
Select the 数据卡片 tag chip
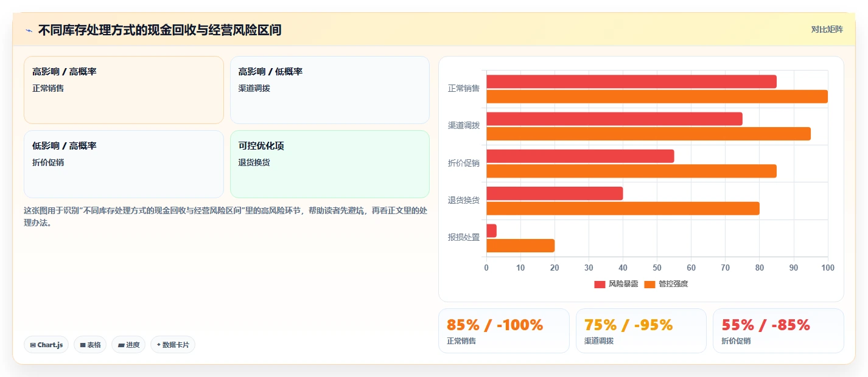(x=173, y=345)
